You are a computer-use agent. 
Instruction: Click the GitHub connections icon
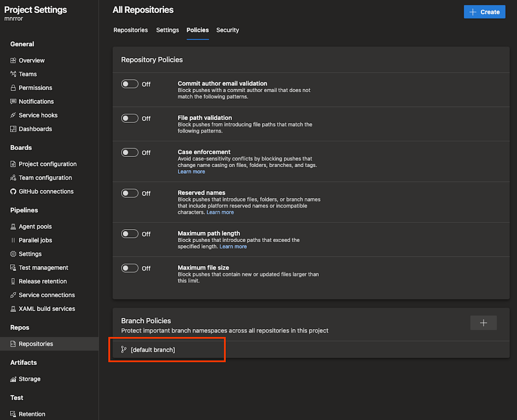point(13,191)
